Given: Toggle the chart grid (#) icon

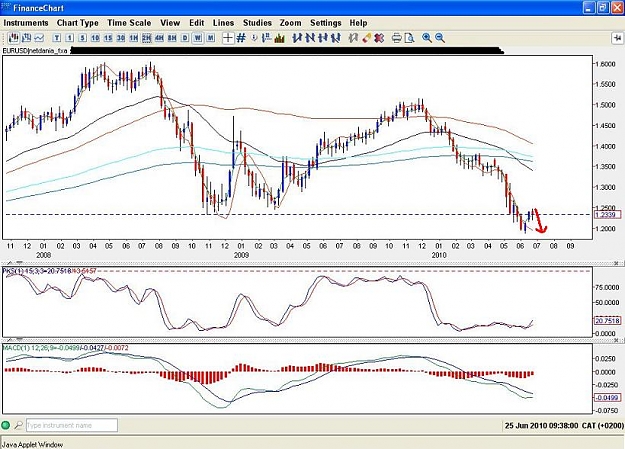Looking at the screenshot, I should (x=241, y=38).
